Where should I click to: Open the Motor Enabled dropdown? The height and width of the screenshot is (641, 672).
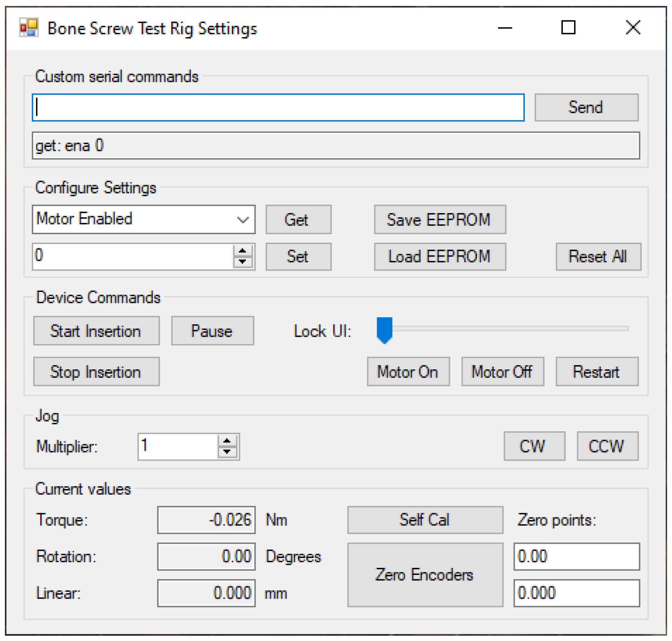[x=242, y=220]
